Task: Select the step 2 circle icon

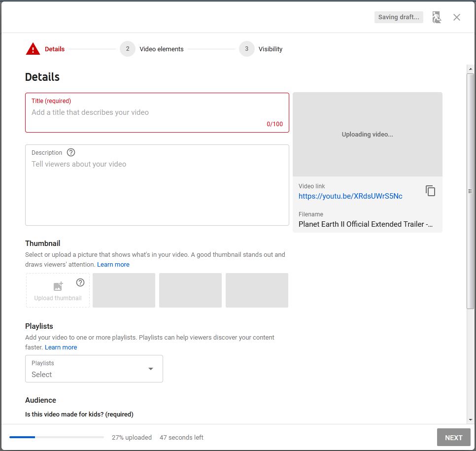Action: point(128,49)
